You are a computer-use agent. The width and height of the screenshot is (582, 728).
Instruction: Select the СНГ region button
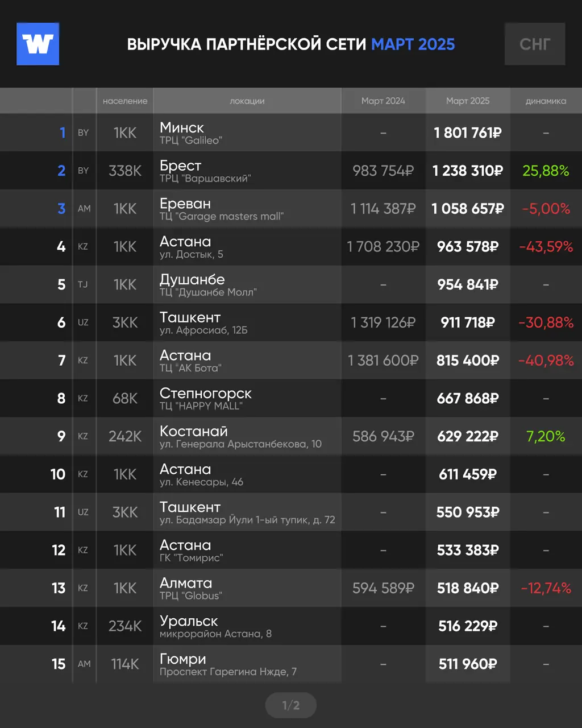click(535, 44)
